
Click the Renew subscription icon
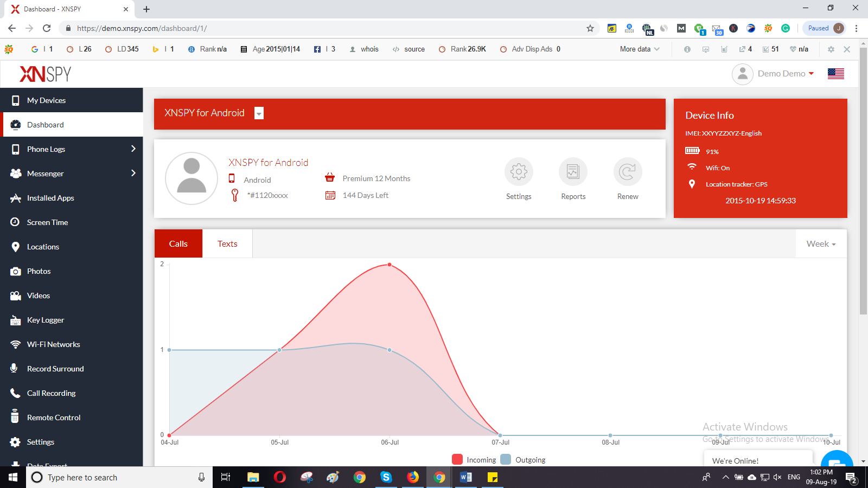click(x=628, y=172)
